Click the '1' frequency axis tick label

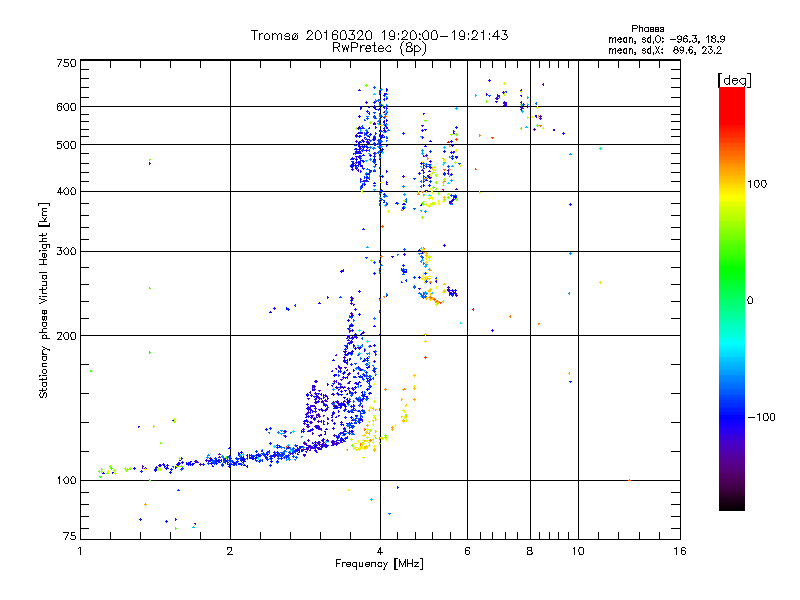(80, 551)
